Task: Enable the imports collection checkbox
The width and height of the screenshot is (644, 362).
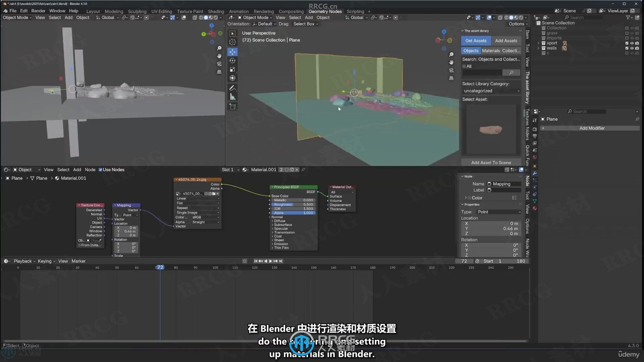Action: click(x=627, y=38)
